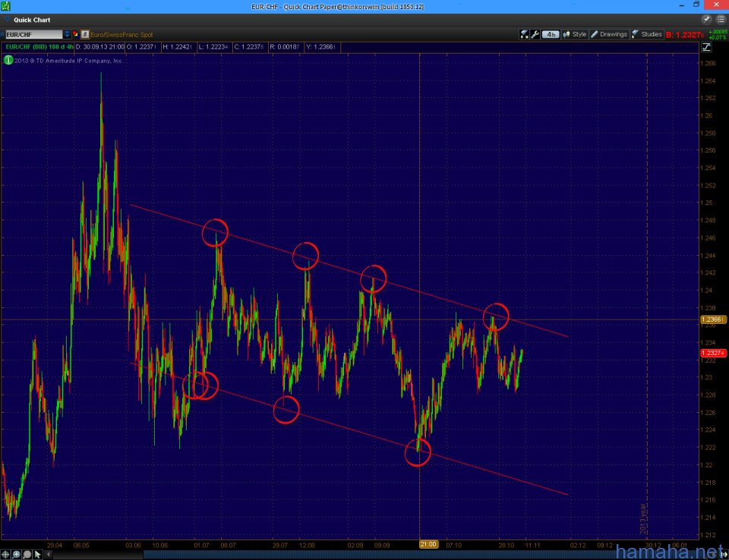Click the D: 30.09.13 21:00 date cell
The image size is (729, 560).
tap(100, 47)
